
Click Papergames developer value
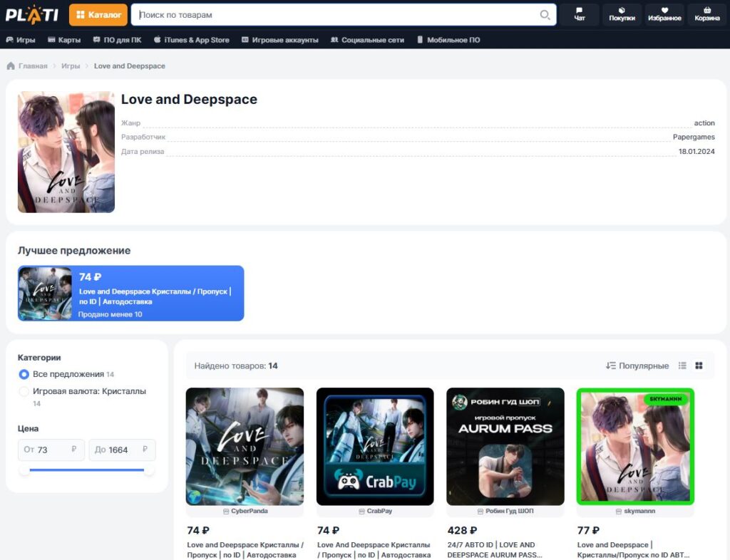(x=694, y=137)
